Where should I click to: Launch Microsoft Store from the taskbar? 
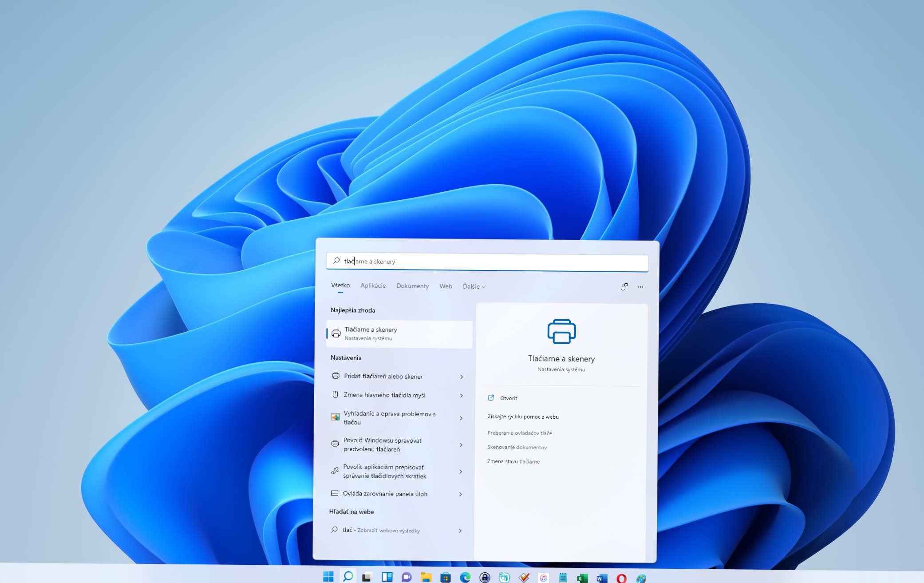tap(446, 577)
